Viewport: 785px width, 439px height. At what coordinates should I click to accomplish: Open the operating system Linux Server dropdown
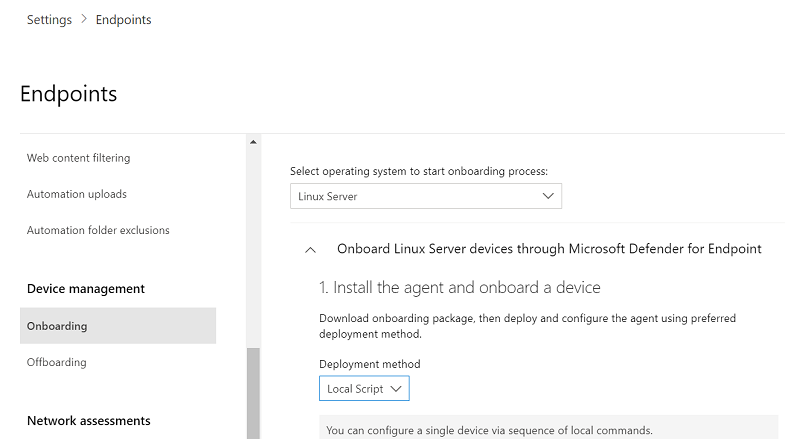pyautogui.click(x=425, y=197)
